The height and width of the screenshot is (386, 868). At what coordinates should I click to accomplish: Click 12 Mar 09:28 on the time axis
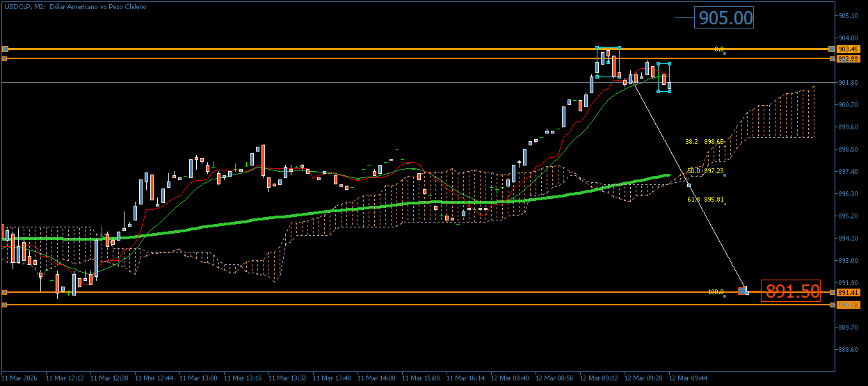pyautogui.click(x=643, y=378)
